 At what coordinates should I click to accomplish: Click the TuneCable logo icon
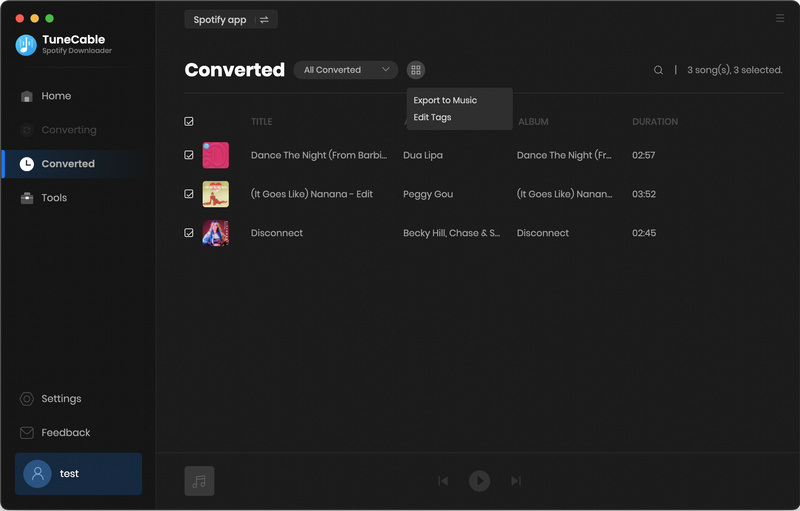[26, 45]
